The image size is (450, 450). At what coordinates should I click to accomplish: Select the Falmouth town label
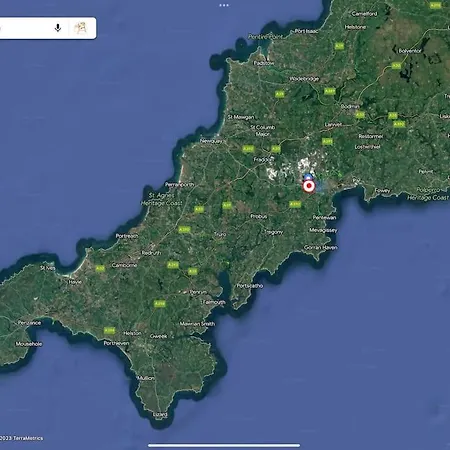pos(214,302)
